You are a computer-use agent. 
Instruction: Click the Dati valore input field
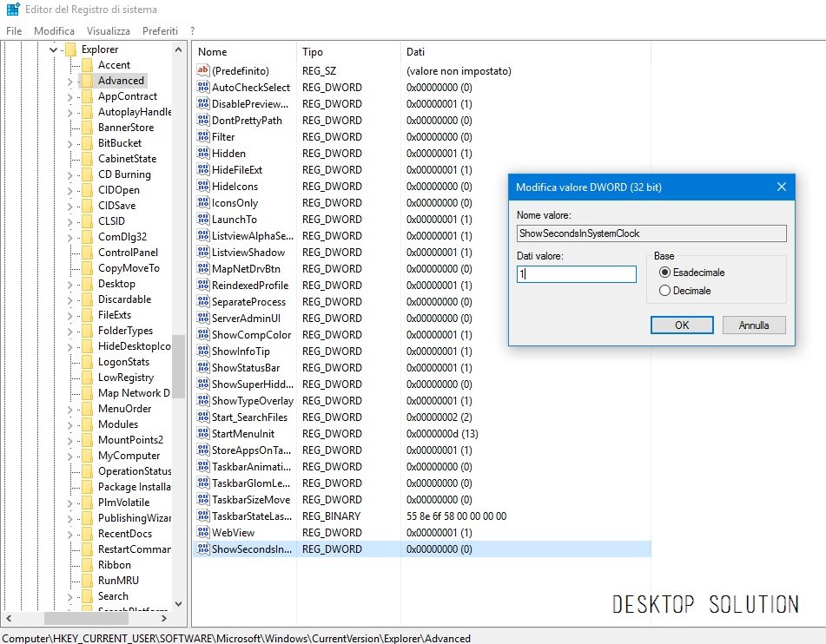[577, 273]
